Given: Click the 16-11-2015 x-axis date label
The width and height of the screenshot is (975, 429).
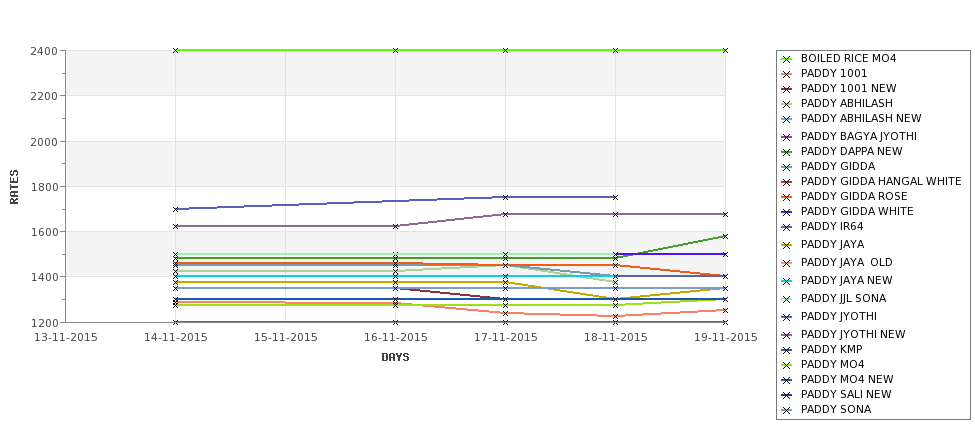Looking at the screenshot, I should (395, 338).
